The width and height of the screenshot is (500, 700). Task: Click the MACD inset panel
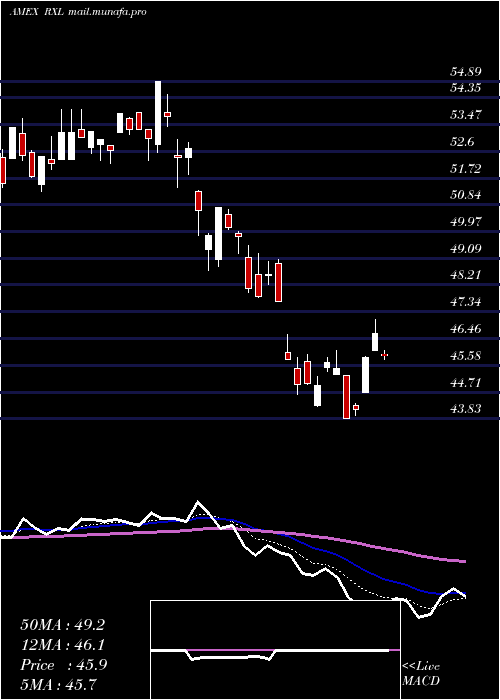tap(275, 650)
